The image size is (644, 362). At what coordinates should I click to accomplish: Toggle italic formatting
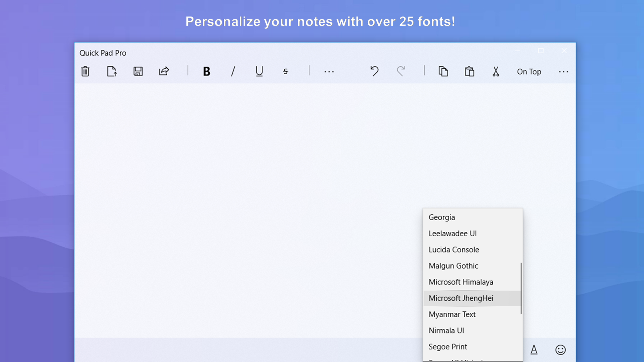[x=233, y=71]
